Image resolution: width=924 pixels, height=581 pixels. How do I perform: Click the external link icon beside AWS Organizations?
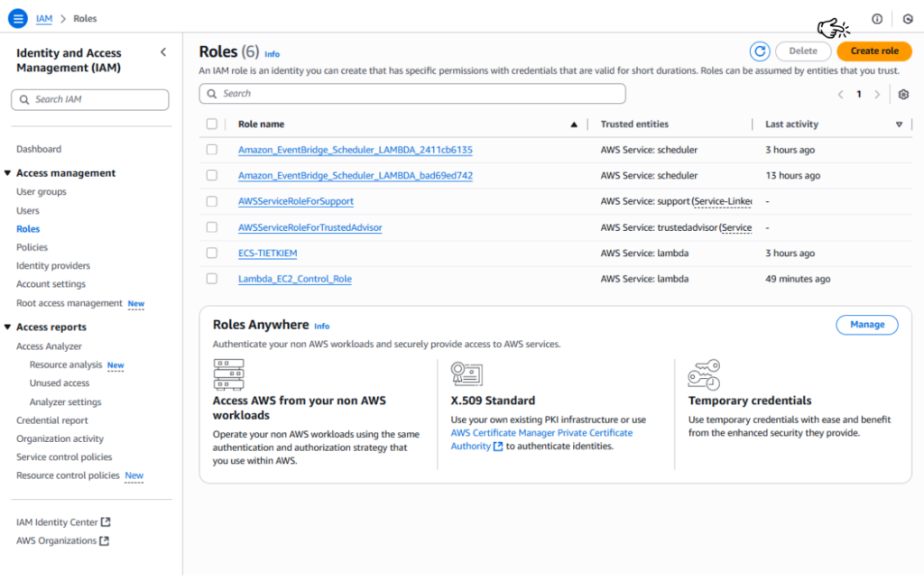[x=104, y=541]
